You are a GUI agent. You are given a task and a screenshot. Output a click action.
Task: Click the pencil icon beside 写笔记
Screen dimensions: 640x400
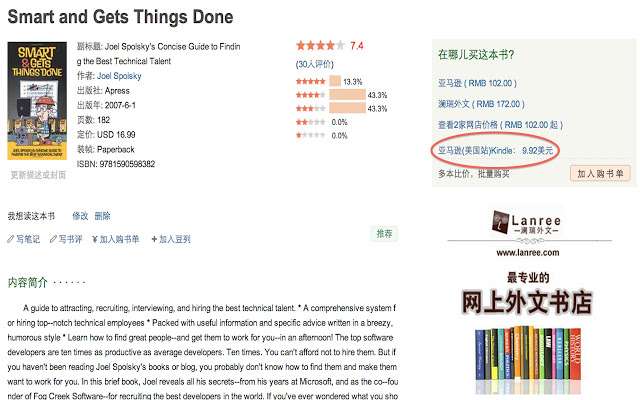(11, 239)
